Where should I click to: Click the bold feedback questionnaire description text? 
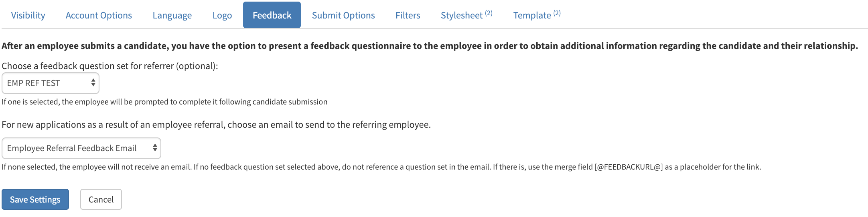pos(429,46)
